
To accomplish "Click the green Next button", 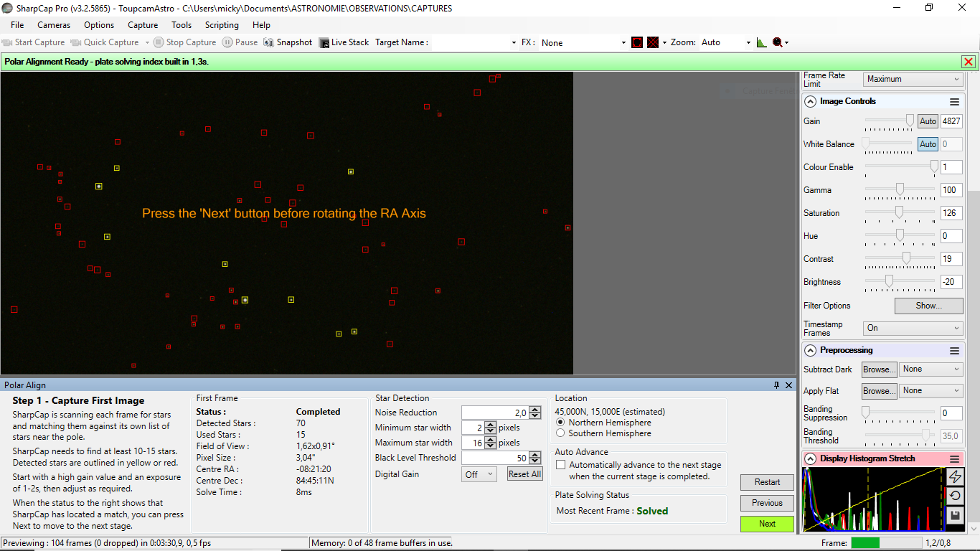I will coord(767,524).
